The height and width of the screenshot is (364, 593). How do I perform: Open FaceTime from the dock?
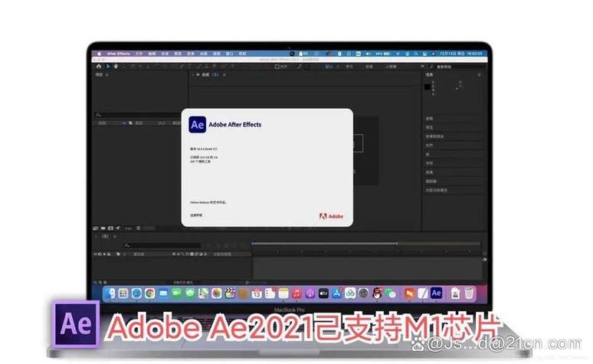click(177, 293)
